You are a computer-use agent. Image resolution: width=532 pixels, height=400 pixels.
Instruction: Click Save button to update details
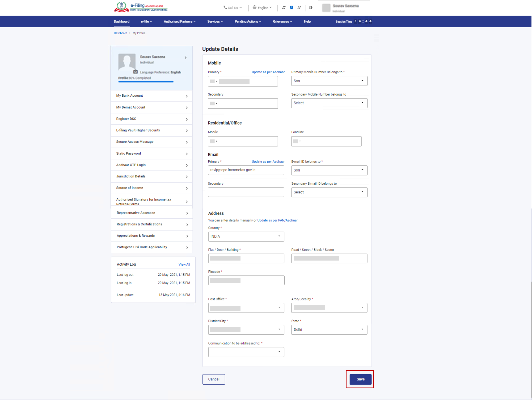pos(360,379)
